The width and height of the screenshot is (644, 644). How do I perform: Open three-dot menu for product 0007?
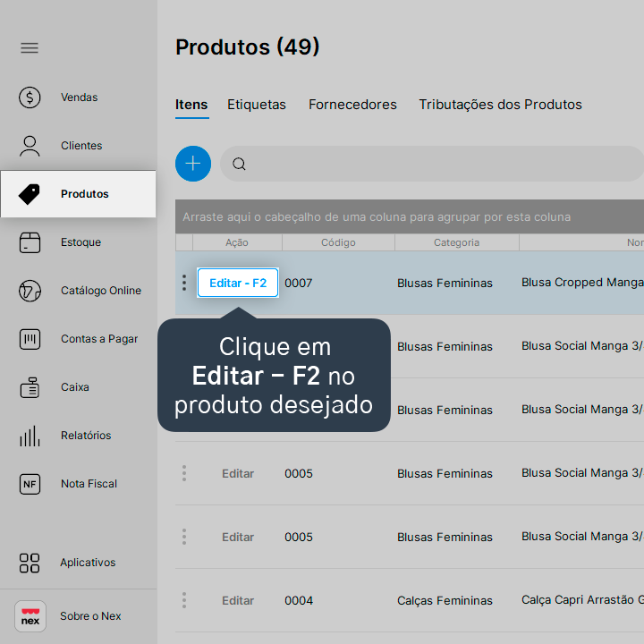point(184,283)
